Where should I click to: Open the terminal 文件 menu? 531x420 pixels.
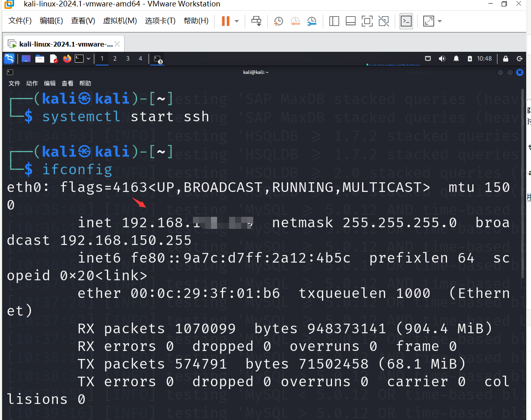[x=14, y=83]
